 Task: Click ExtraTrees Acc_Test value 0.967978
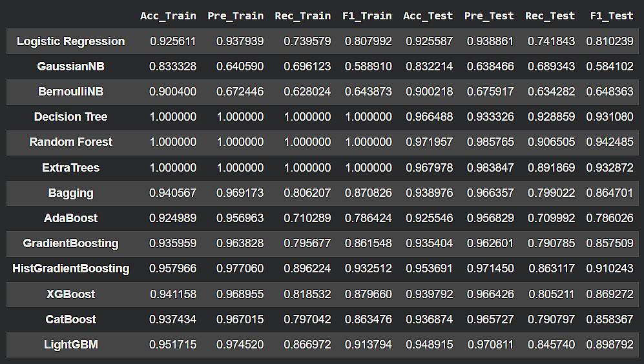coord(429,168)
